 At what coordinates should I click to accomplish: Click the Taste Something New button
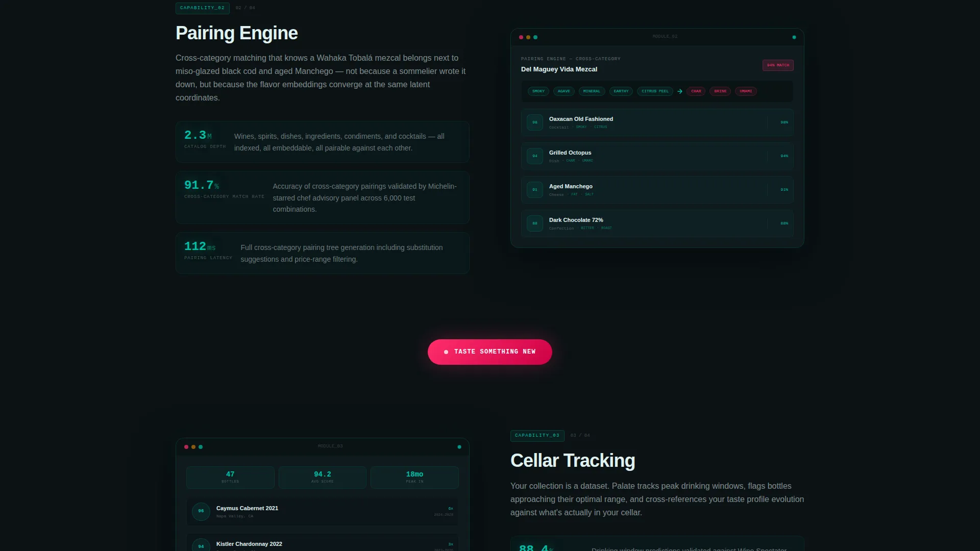pos(489,352)
